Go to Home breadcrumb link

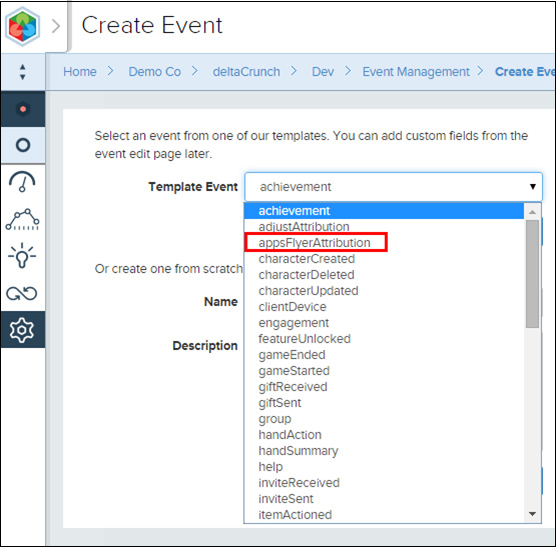pyautogui.click(x=80, y=72)
